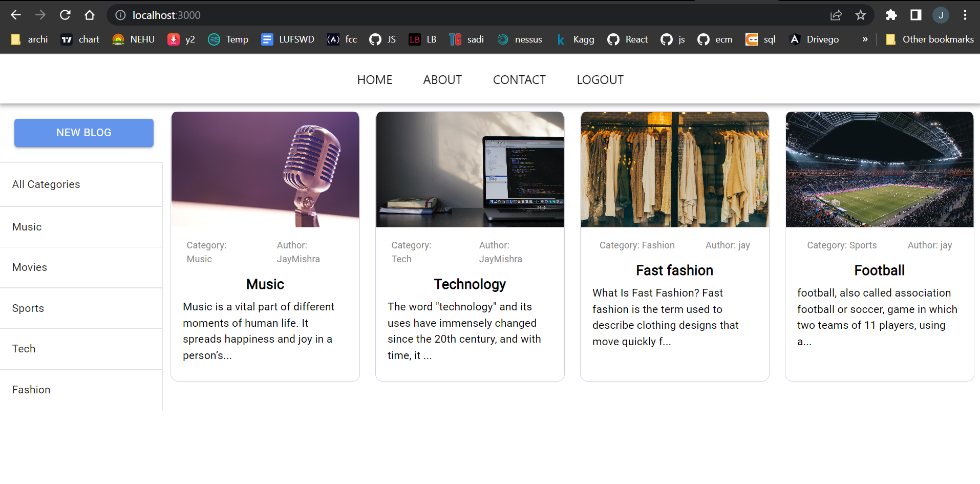Screen dimensions: 980x484
Task: Click the browser back arrow
Action: [16, 15]
